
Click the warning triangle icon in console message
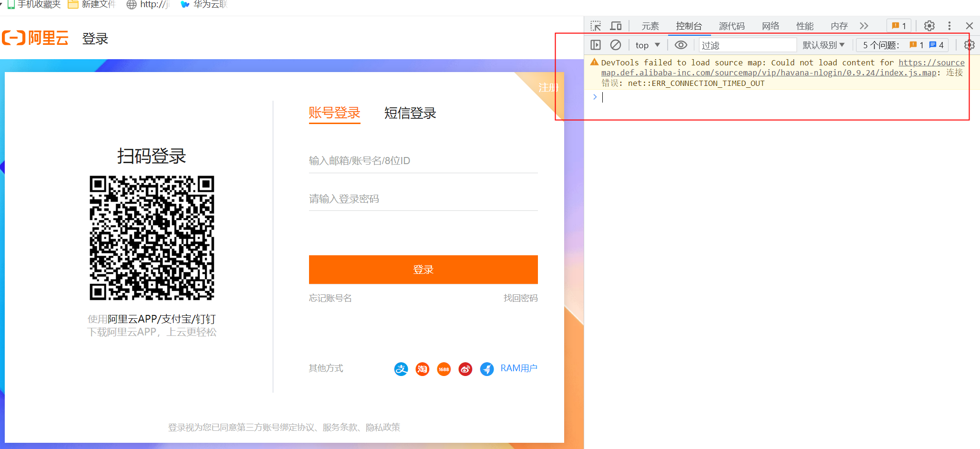pyautogui.click(x=594, y=62)
